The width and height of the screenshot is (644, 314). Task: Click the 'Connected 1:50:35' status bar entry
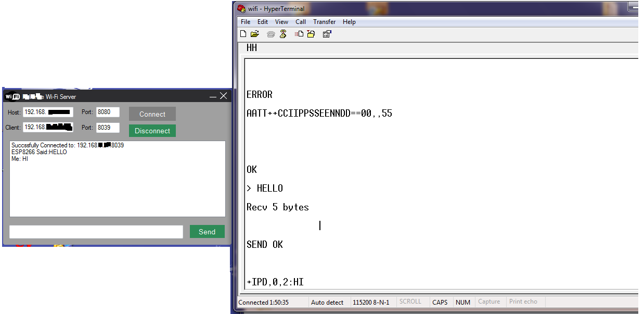click(264, 302)
